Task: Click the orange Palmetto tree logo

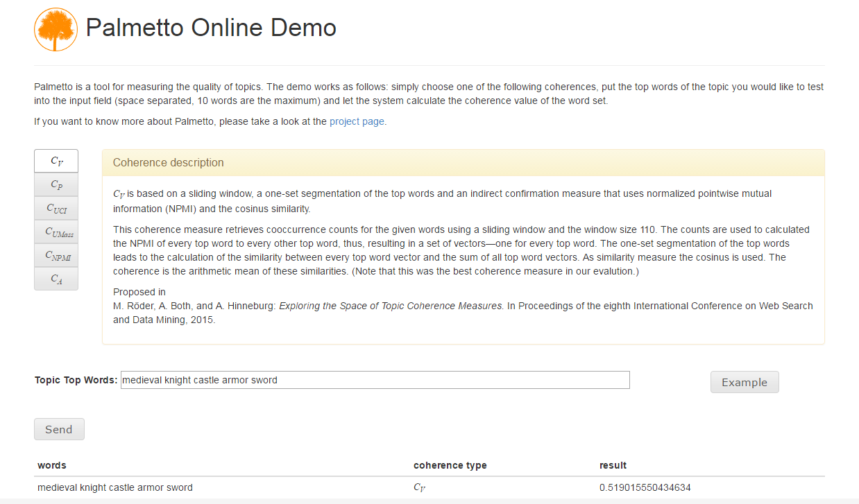Action: (56, 29)
